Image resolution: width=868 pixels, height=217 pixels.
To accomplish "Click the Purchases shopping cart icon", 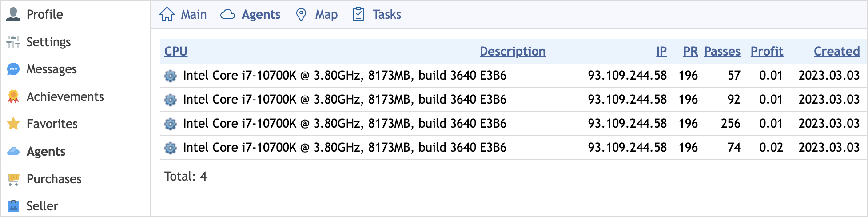I will tap(13, 179).
